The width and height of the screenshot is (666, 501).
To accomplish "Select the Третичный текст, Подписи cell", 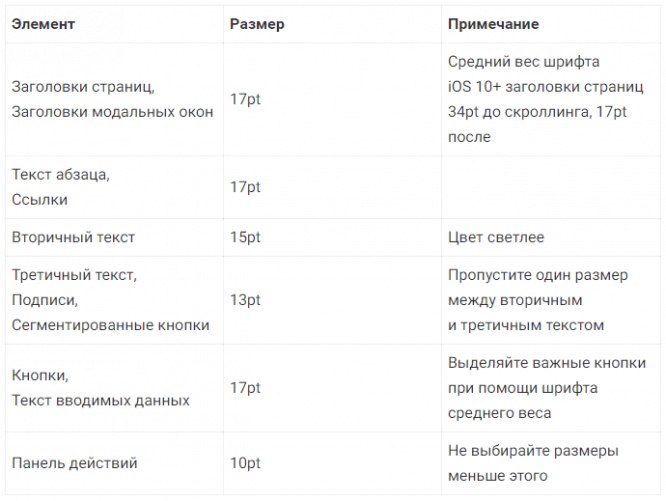I will click(x=111, y=299).
